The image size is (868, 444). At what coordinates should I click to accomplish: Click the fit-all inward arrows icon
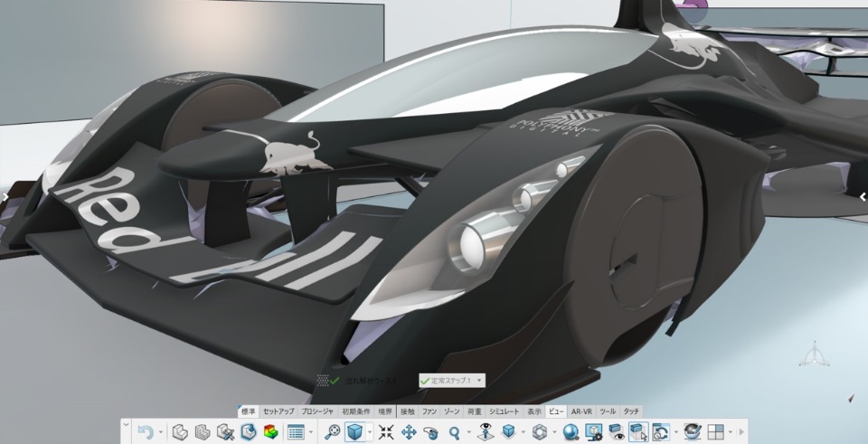tap(386, 432)
